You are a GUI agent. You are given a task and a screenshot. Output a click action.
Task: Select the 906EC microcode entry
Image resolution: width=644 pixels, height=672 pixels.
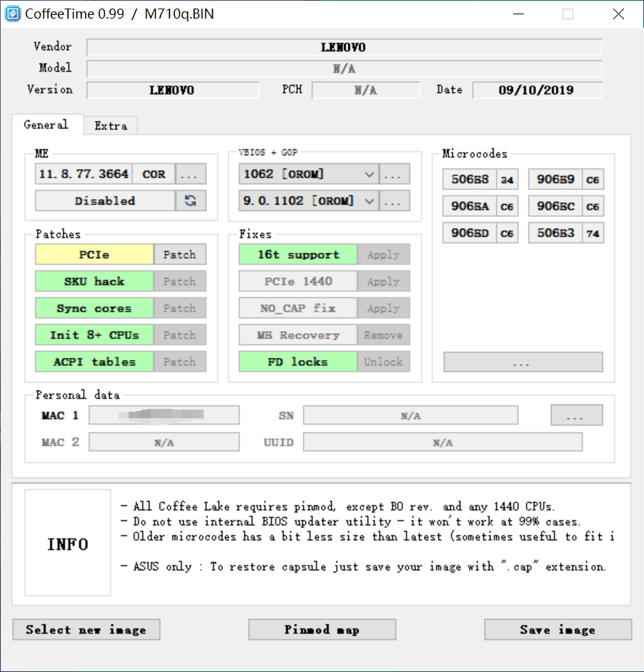pyautogui.click(x=555, y=206)
